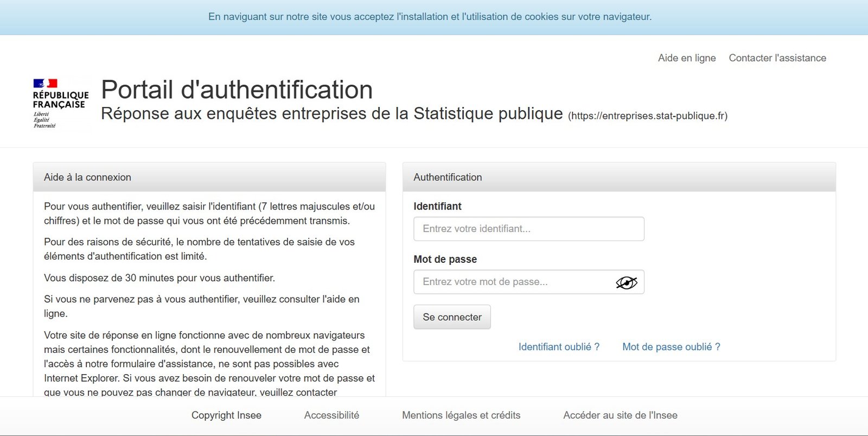
Task: Open Contacter l'assistance
Action: [x=777, y=58]
